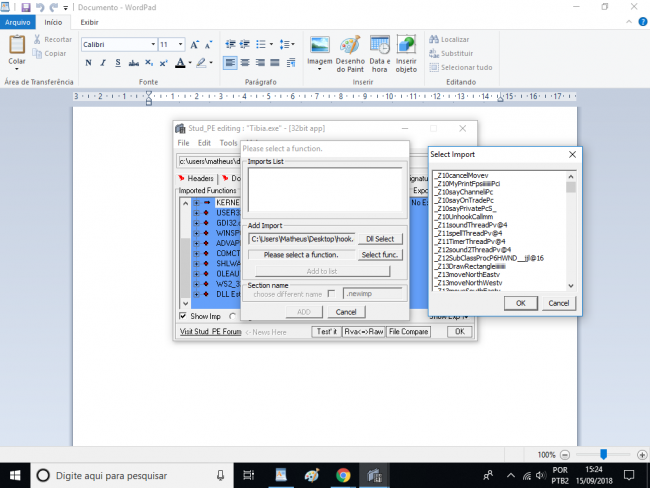This screenshot has width=650, height=488.
Task: Click Cancel in Add Import dialog
Action: click(346, 312)
